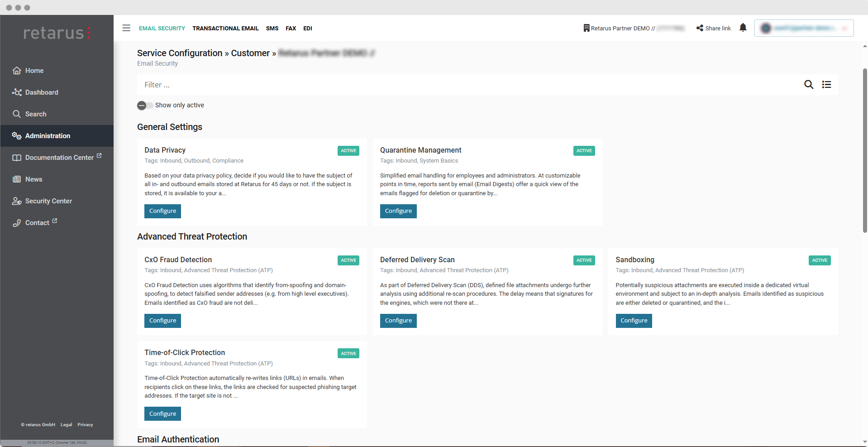Click the Documentation Center book icon
This screenshot has width=868, height=447.
[17, 158]
